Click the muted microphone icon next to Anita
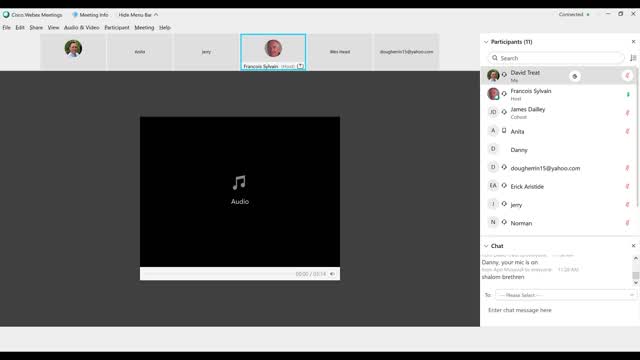 tap(627, 131)
